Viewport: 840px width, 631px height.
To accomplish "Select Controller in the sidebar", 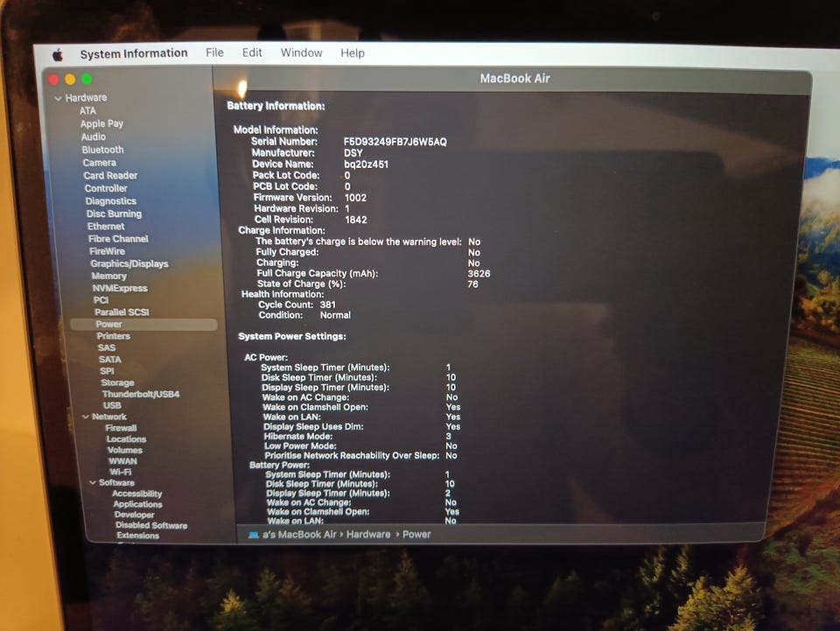I will click(106, 188).
